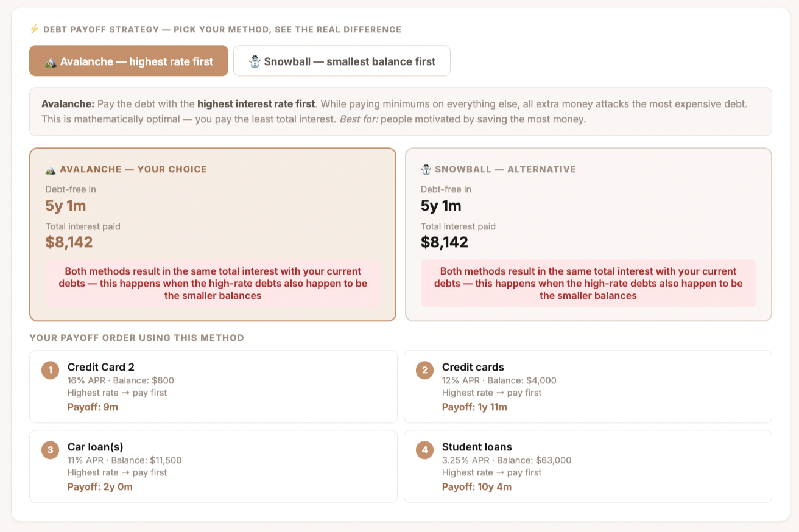The width and height of the screenshot is (799, 532).
Task: Click the number 2 badge for Credit cards
Action: [424, 369]
